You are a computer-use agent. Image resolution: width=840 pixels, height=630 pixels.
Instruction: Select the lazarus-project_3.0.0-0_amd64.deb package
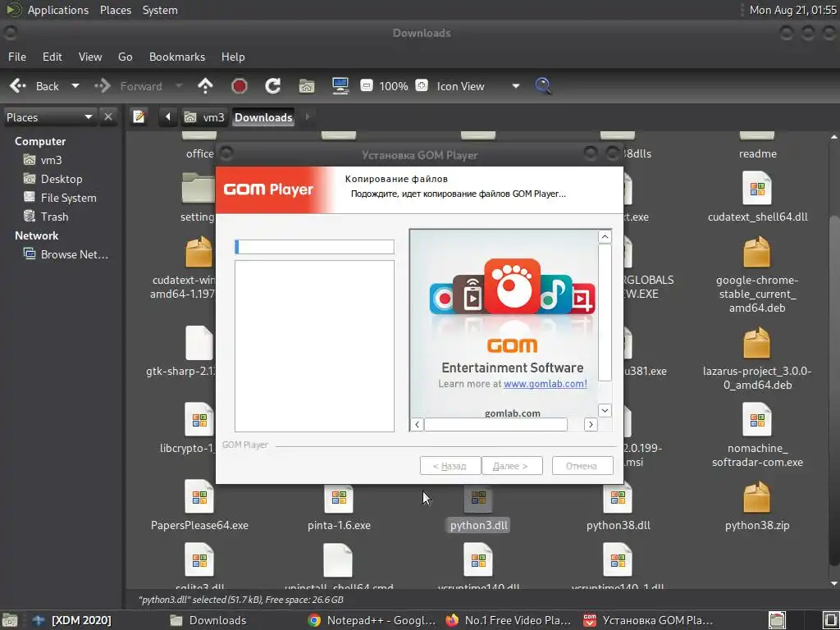[x=757, y=344]
